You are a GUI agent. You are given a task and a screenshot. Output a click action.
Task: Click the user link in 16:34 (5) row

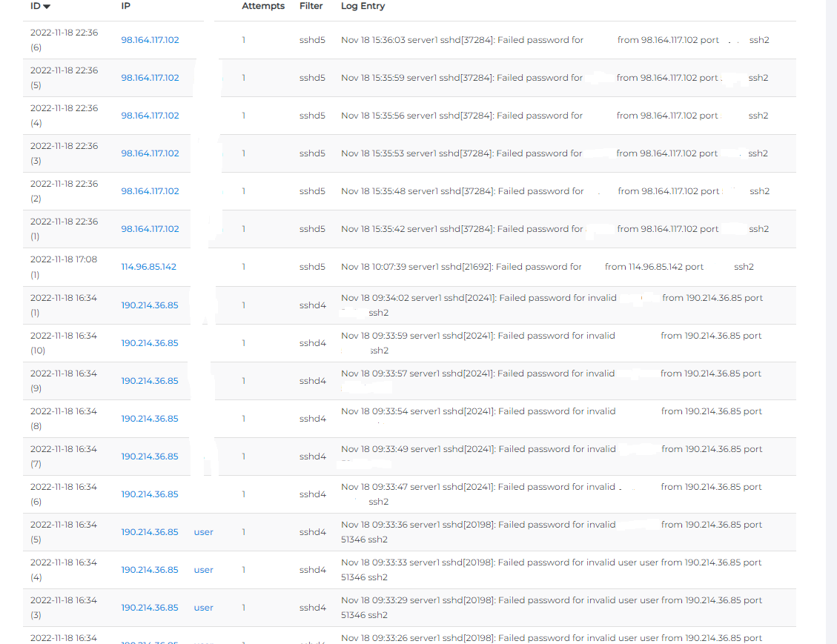click(x=203, y=532)
